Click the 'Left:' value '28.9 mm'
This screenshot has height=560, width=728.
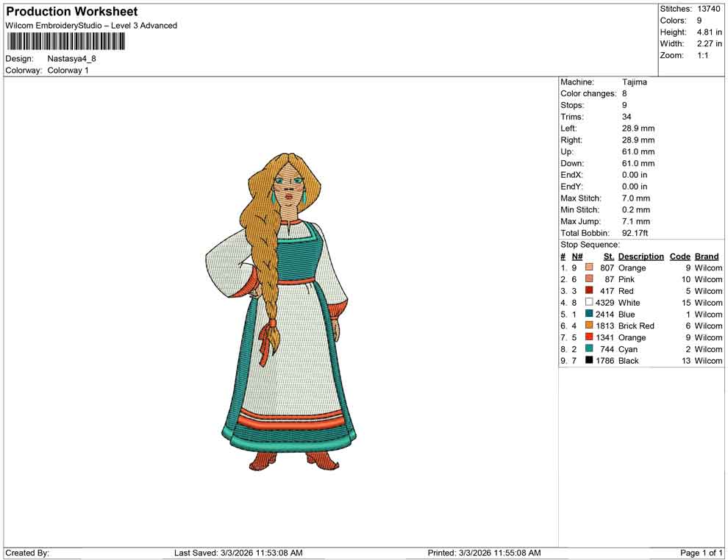(638, 128)
